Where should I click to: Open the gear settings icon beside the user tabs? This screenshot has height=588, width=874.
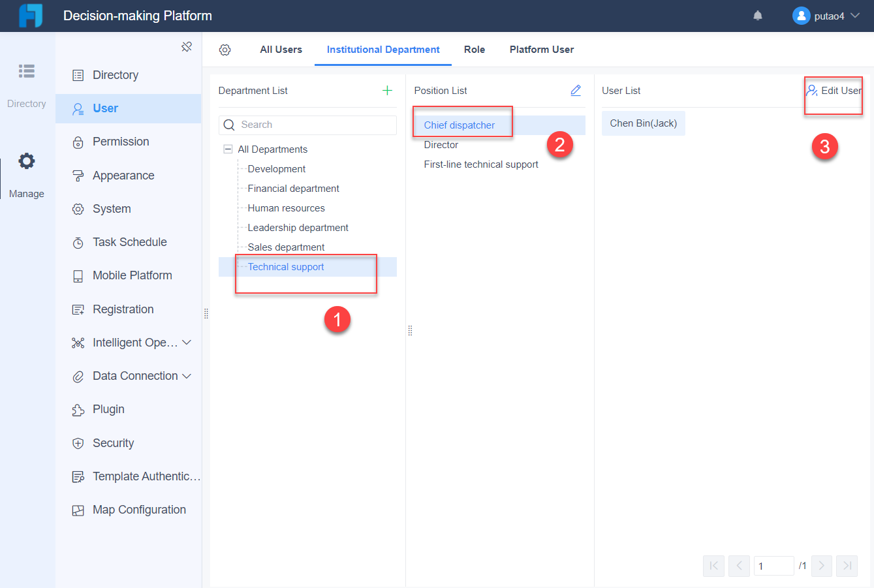(x=225, y=50)
